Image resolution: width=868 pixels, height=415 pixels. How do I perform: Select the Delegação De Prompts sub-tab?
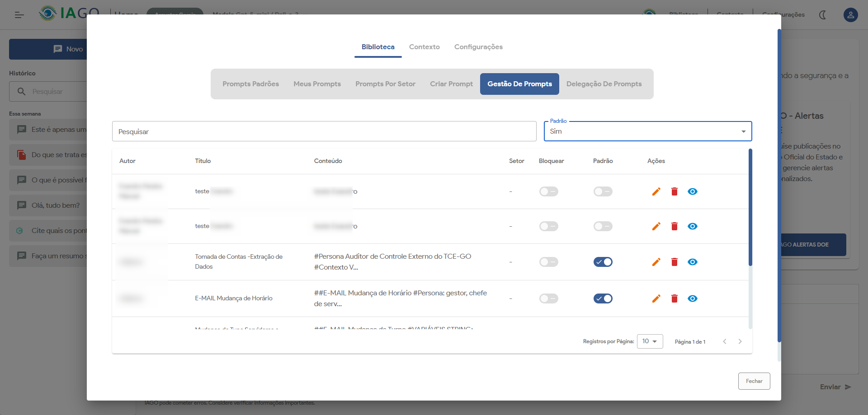pyautogui.click(x=604, y=84)
